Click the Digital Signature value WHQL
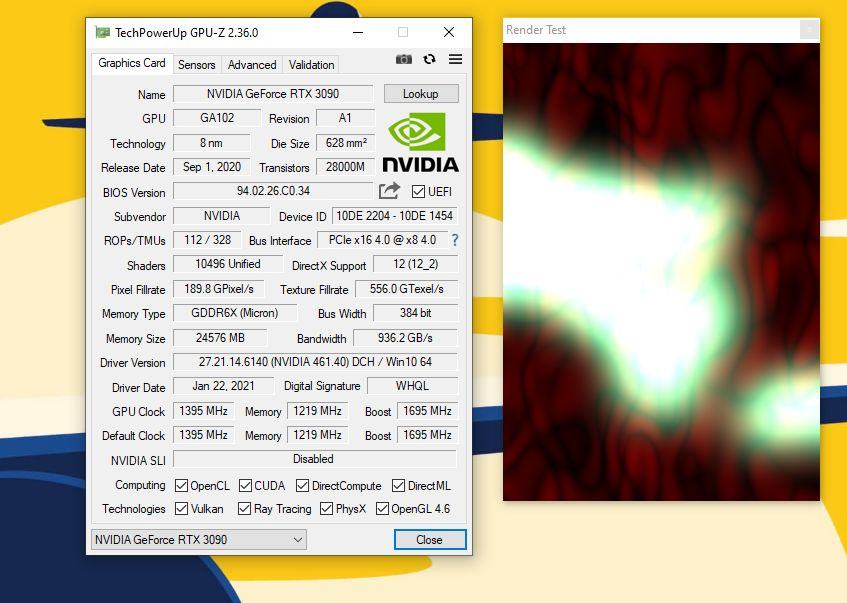Screen dimensions: 847x603 412,386
